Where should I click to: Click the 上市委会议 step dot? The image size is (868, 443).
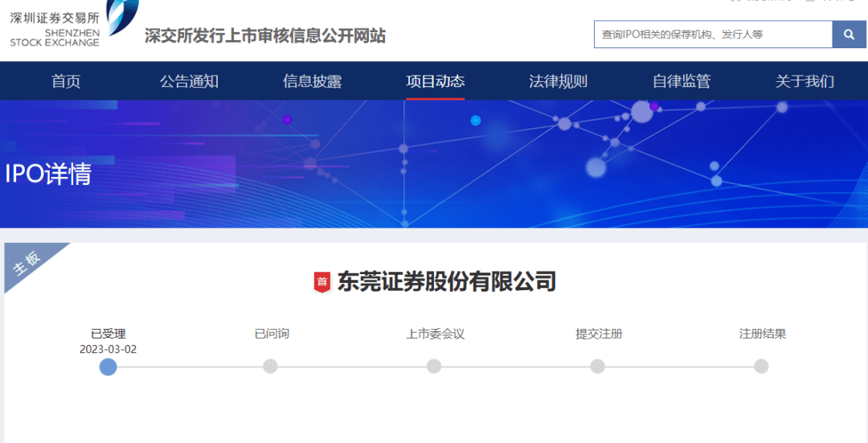[434, 367]
